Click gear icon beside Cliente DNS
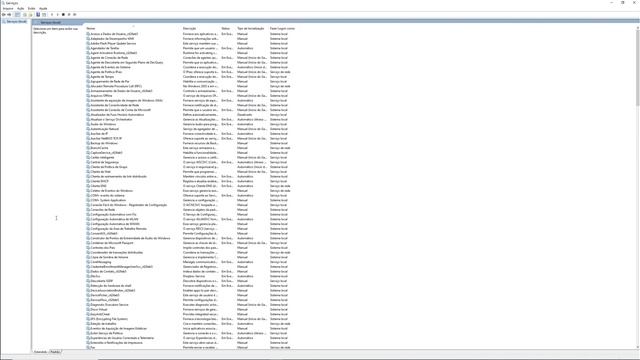 coord(88,186)
